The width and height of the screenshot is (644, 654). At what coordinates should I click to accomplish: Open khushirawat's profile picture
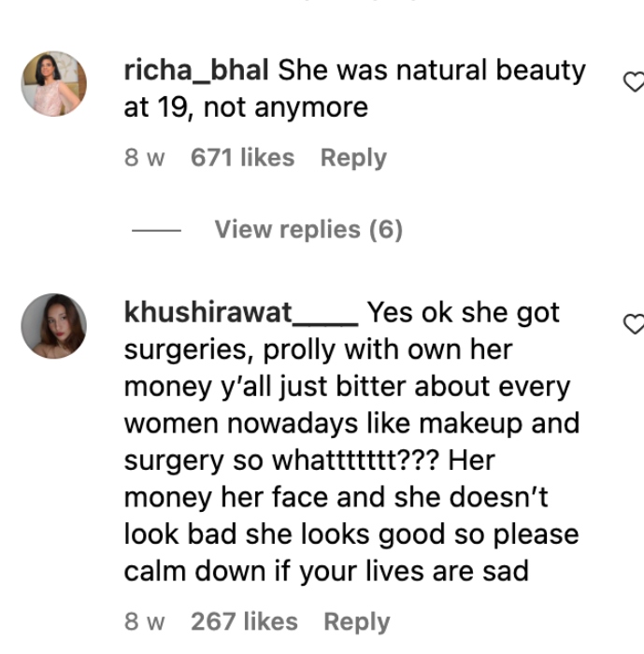point(54,326)
